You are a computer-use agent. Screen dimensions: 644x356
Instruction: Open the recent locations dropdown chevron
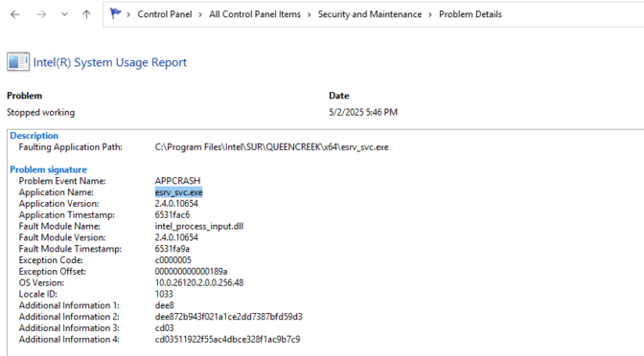64,14
